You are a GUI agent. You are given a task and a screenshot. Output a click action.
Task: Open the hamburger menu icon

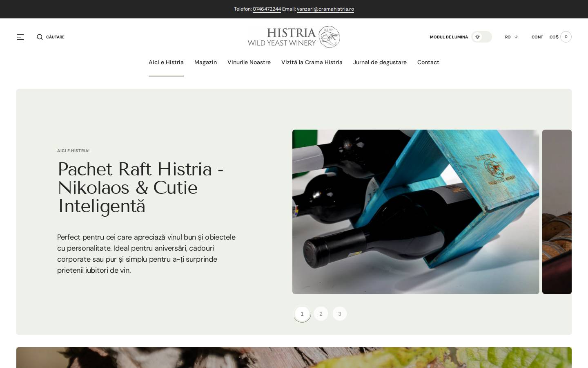coord(20,37)
